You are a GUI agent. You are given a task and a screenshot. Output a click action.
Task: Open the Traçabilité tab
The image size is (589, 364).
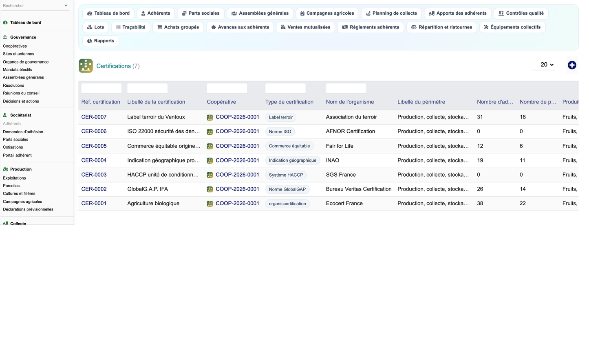point(130,27)
